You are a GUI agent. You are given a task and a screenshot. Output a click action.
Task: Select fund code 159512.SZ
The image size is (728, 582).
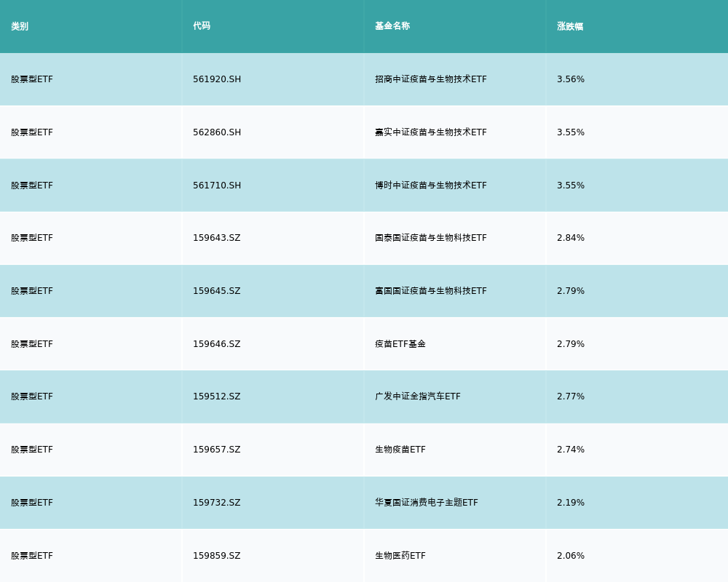point(217,396)
